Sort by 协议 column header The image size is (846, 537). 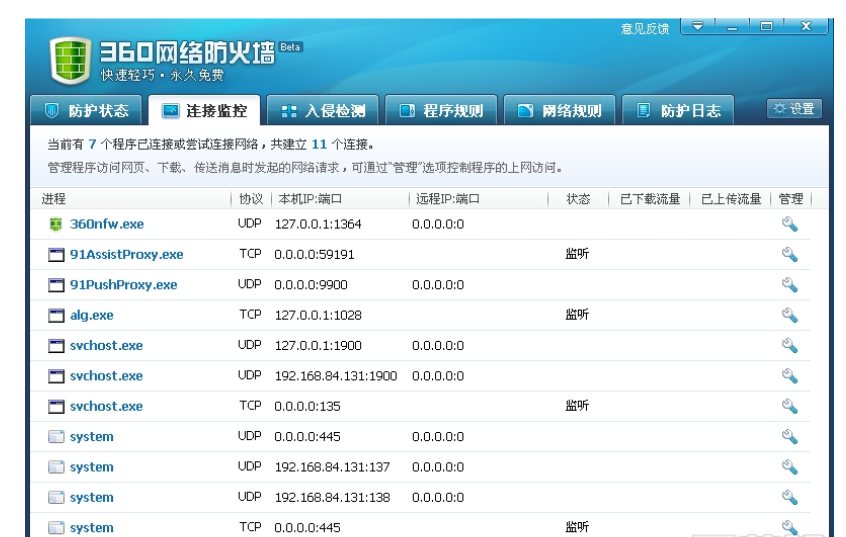(x=251, y=199)
